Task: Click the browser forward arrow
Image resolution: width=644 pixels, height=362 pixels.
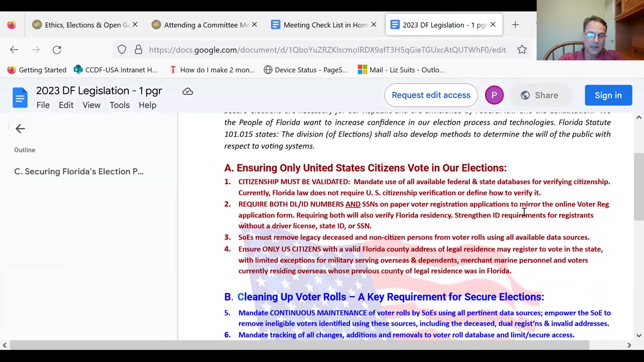Action: coord(35,50)
